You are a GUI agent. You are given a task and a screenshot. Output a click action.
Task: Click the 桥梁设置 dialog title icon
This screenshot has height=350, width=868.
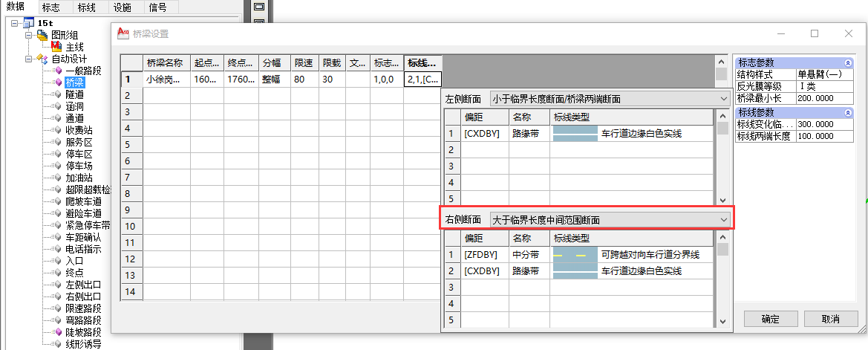123,33
